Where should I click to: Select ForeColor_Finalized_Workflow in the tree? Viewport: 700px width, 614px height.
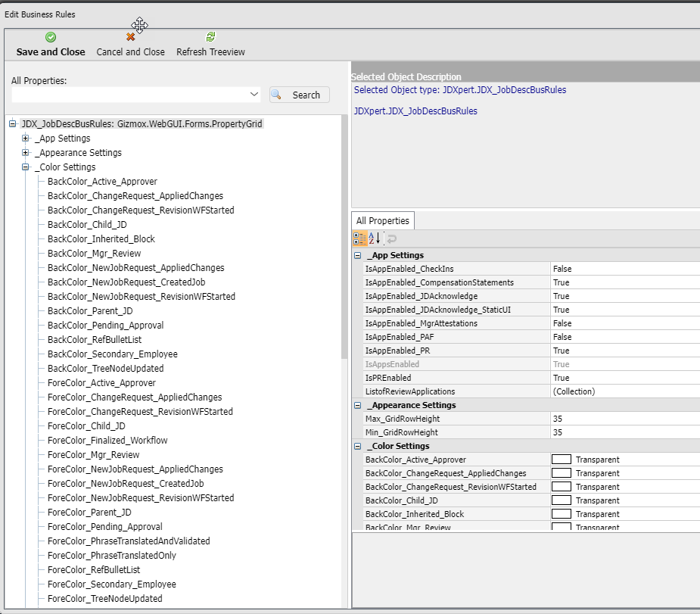pyautogui.click(x=107, y=441)
